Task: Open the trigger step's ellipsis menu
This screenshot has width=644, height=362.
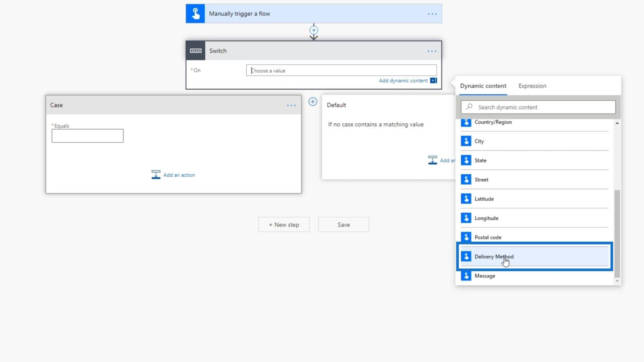Action: tap(432, 14)
